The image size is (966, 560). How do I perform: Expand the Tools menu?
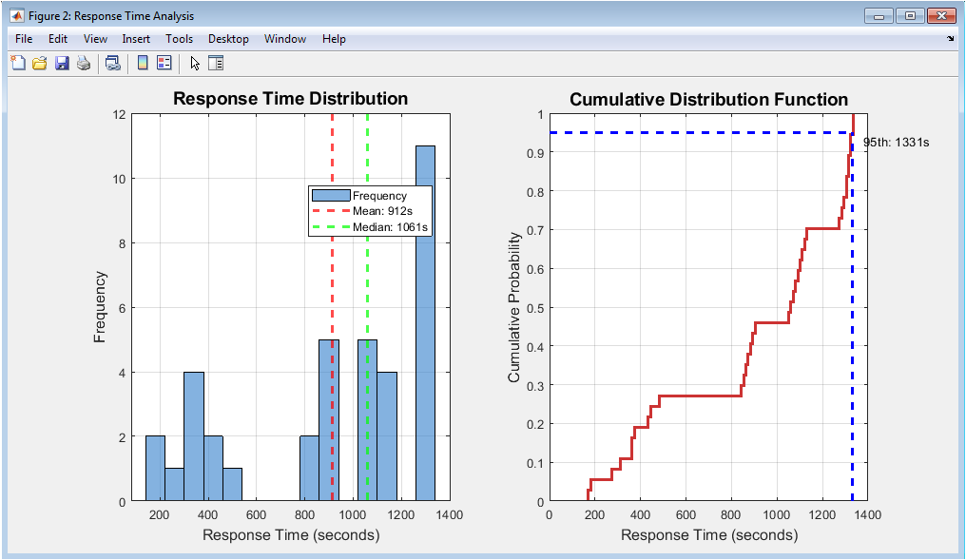tap(179, 39)
